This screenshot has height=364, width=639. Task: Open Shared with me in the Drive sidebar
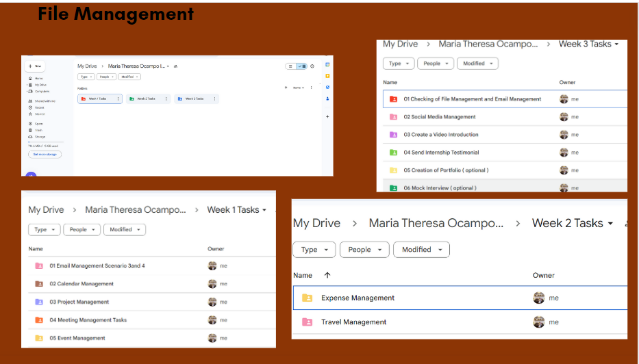point(42,101)
